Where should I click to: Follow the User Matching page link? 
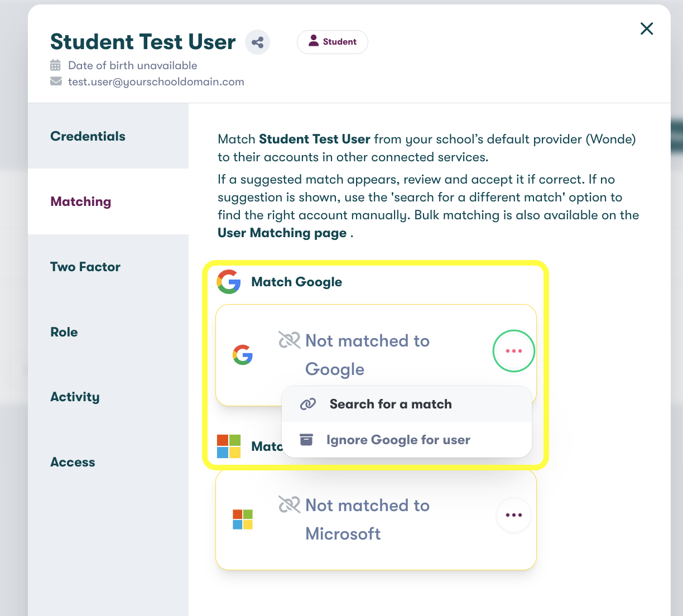pos(282,233)
